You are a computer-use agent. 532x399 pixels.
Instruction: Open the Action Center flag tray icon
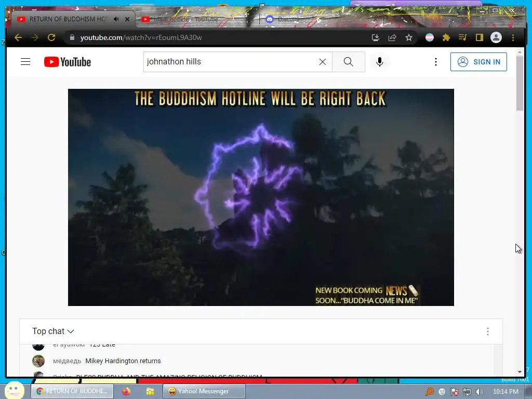[x=454, y=392]
